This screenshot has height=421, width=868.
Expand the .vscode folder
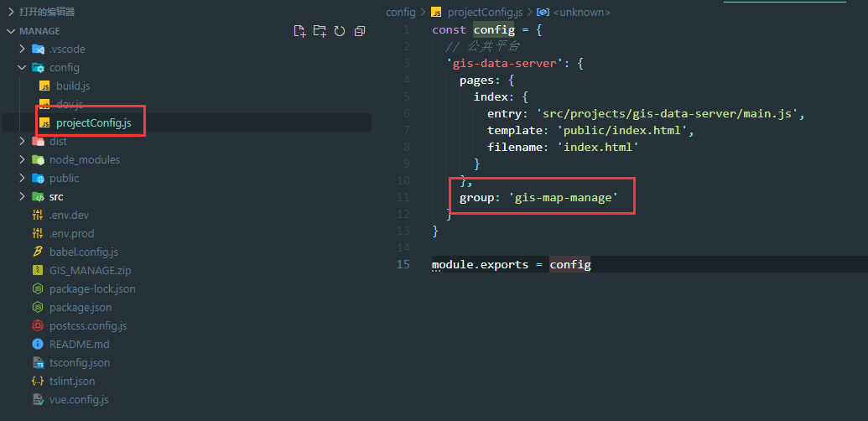click(x=23, y=49)
